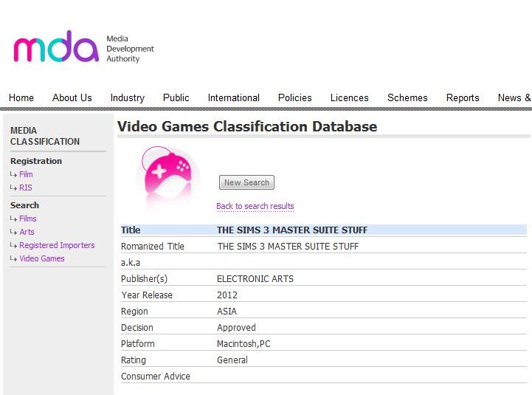The image size is (532, 395).
Task: Click the Region label
Action: pos(134,312)
